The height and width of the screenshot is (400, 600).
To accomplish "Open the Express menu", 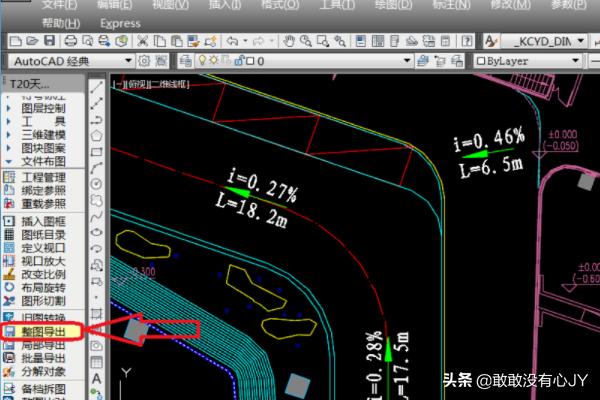I will [120, 23].
